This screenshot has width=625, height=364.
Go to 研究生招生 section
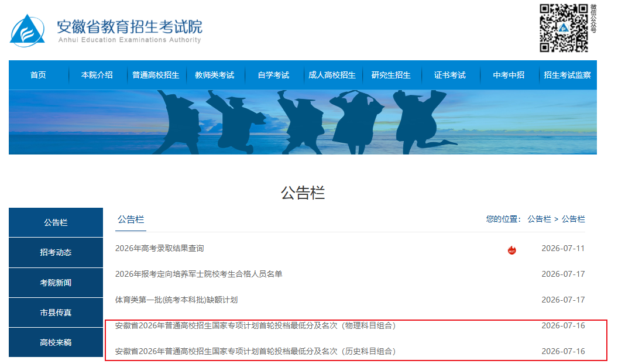click(391, 75)
